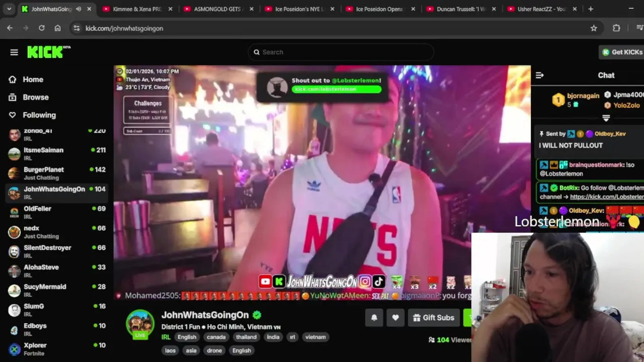
Task: Open SlumG channel
Action: [57, 310]
